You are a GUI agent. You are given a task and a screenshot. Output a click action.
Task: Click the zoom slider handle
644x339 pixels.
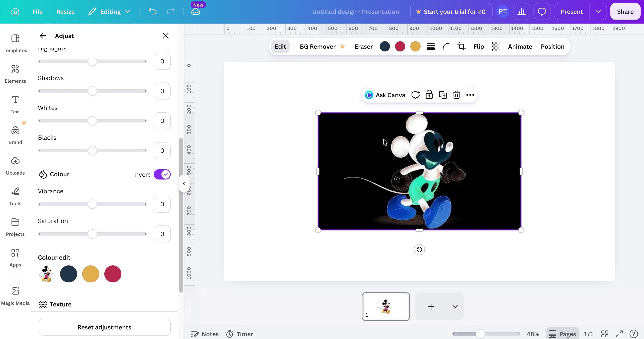point(480,334)
